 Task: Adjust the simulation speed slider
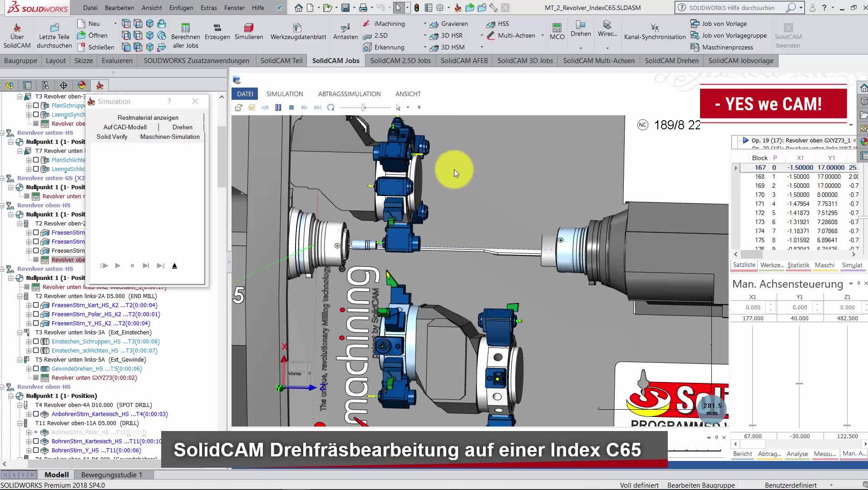pyautogui.click(x=364, y=108)
